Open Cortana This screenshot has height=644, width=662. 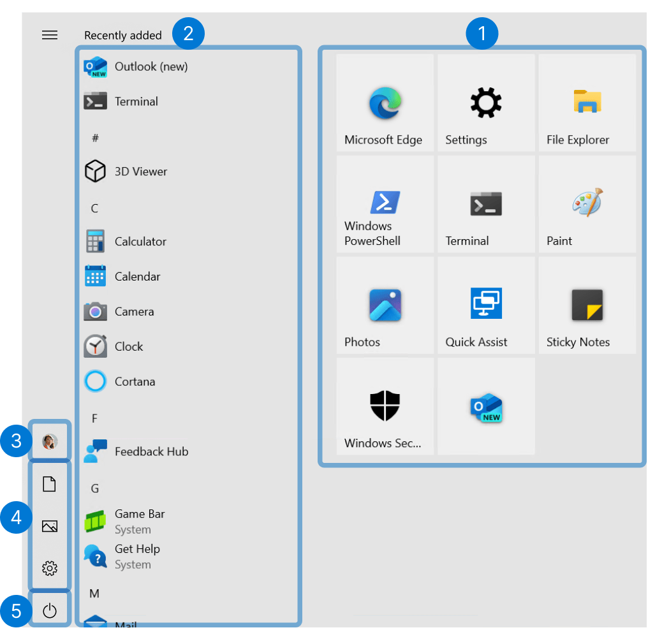click(x=188, y=381)
